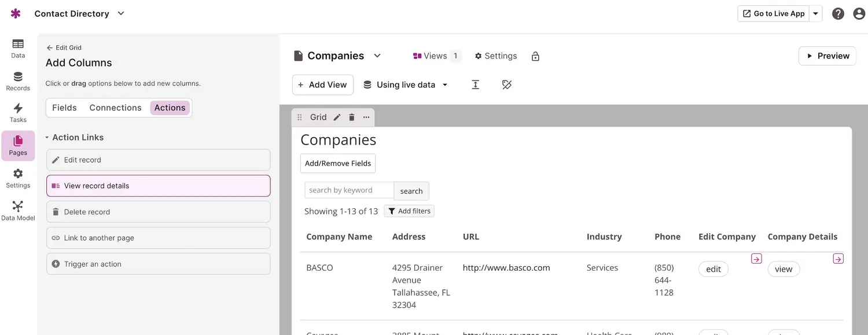The height and width of the screenshot is (335, 868).
Task: Open the Records sidebar section
Action: pyautogui.click(x=18, y=82)
